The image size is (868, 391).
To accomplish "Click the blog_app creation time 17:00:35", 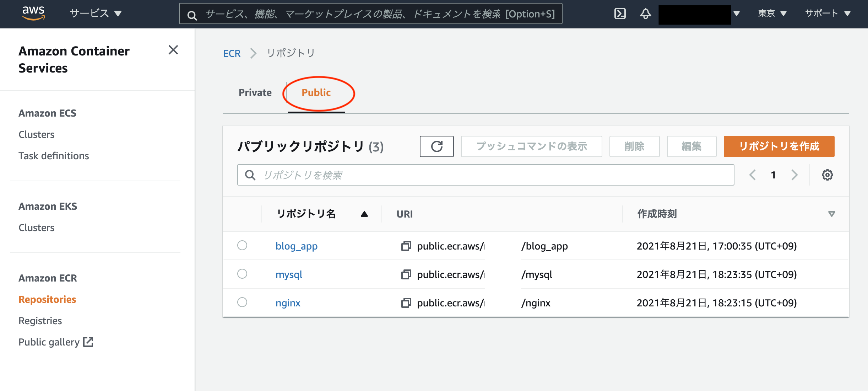I will [717, 246].
